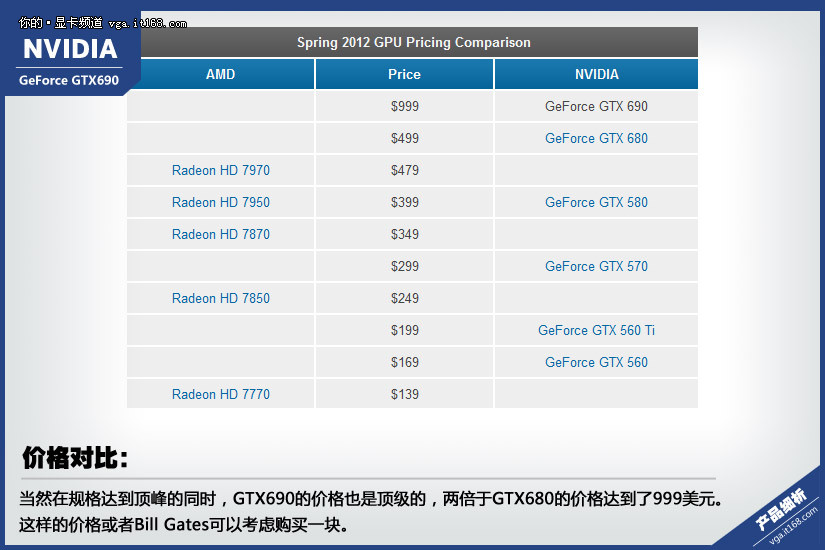Viewport: 825px width, 550px height.
Task: Click the Spring 2012 GPU Pricing Comparison title
Action: 414,42
